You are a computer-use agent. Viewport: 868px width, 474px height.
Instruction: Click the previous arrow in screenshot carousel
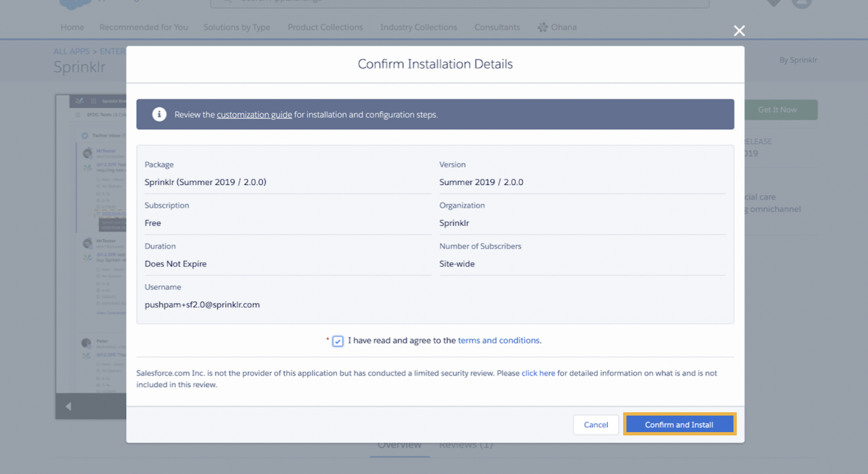tap(68, 406)
